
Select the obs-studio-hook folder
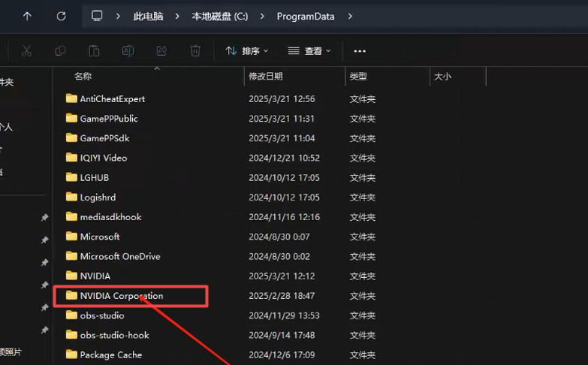pyautogui.click(x=114, y=335)
